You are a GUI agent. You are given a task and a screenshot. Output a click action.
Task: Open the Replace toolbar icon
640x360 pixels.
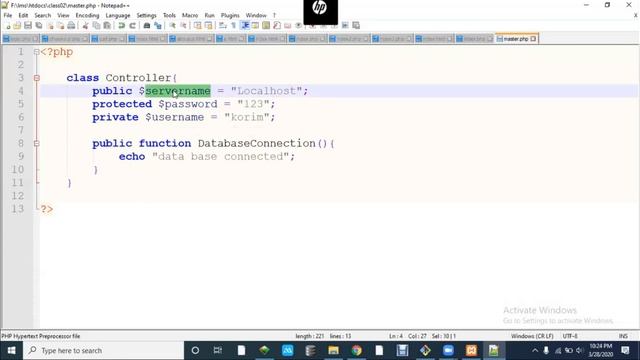pyautogui.click(x=158, y=26)
